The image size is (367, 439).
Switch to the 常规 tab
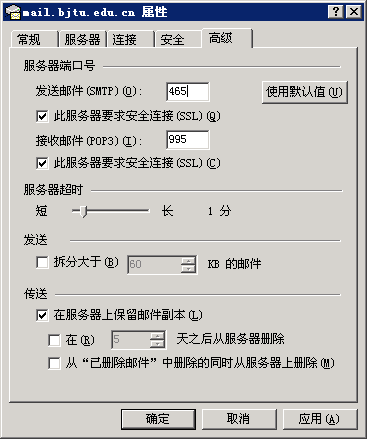pos(33,39)
